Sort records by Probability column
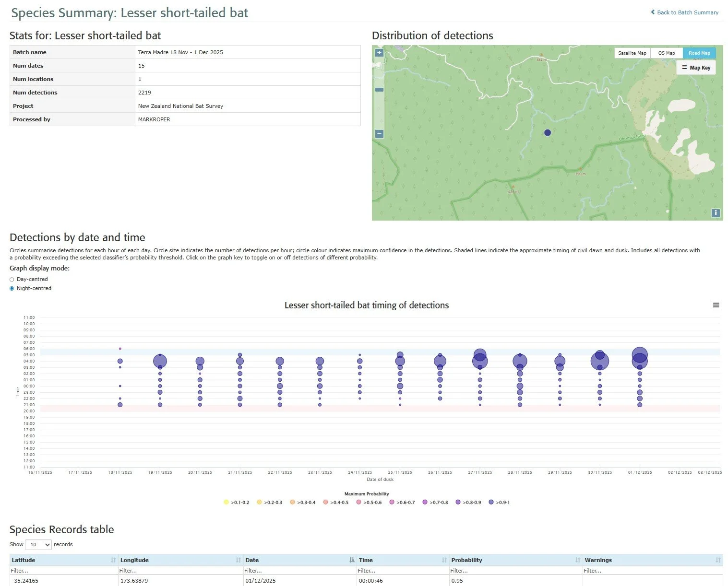Screen dimensions: 728x586 point(577,560)
